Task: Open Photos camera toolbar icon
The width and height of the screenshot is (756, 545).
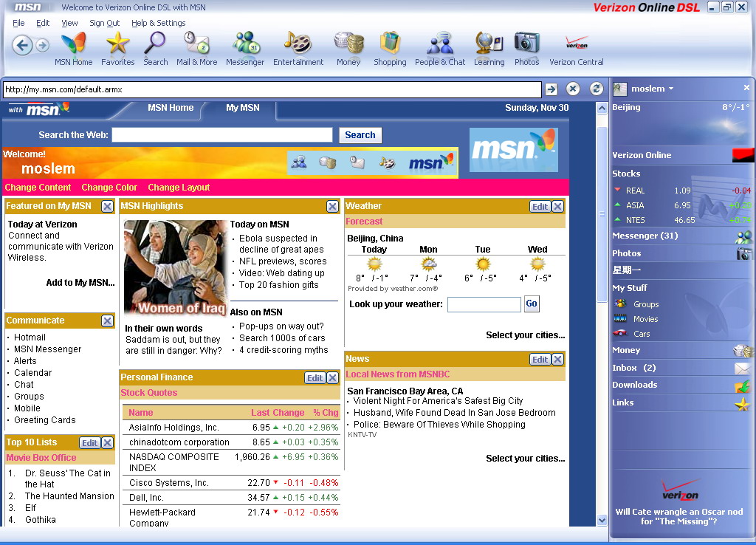Action: click(x=526, y=46)
